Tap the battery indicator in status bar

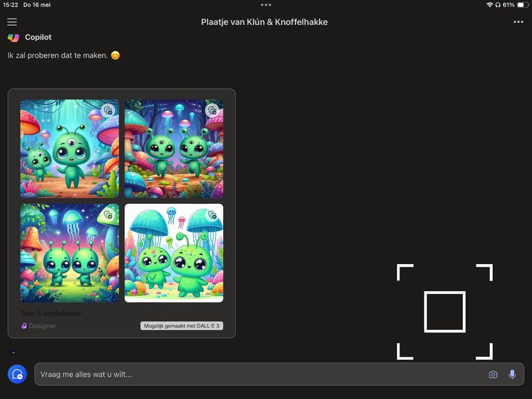coord(523,4)
